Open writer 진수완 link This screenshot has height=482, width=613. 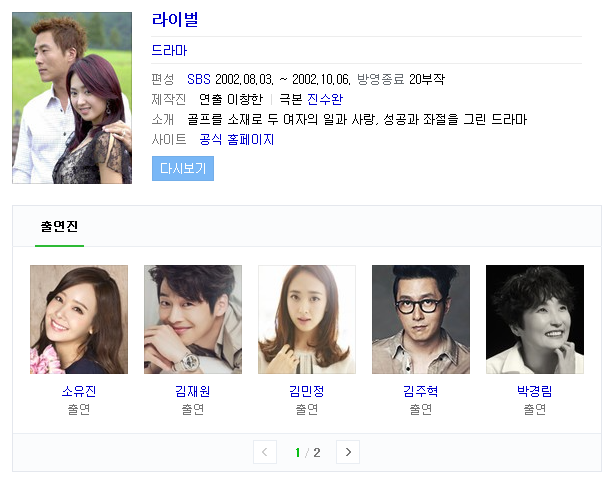pyautogui.click(x=324, y=99)
